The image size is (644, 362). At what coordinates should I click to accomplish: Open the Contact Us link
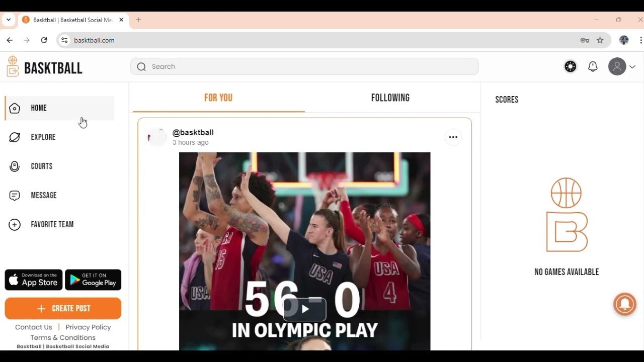(34, 327)
